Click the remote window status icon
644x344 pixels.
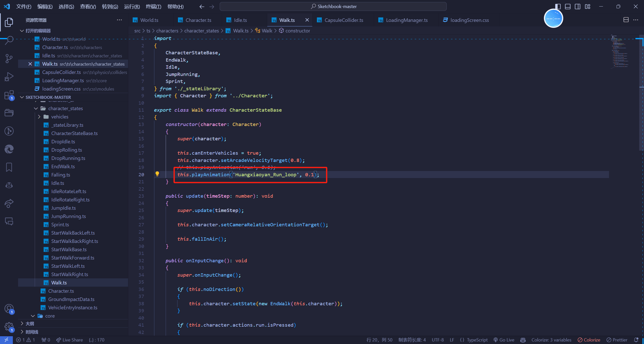click(7, 340)
